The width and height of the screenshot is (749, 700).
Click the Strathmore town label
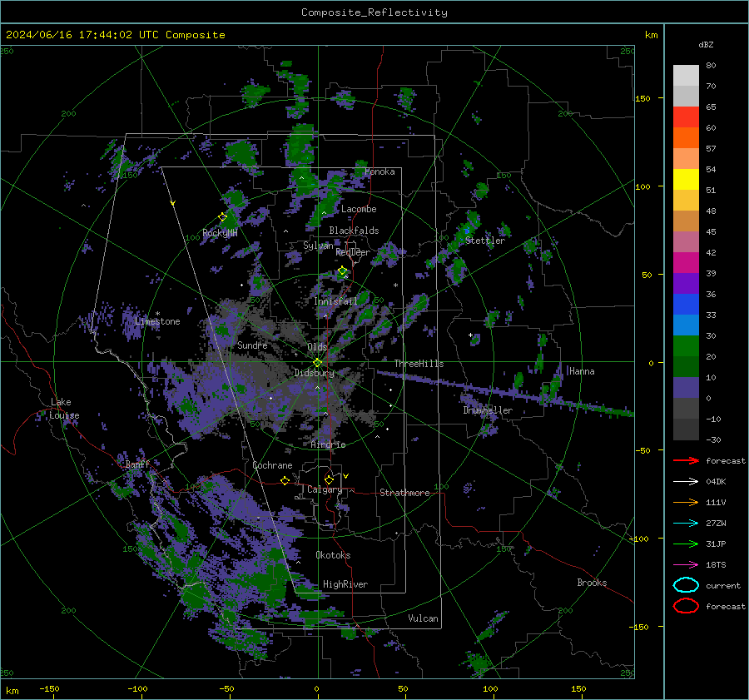pyautogui.click(x=404, y=493)
